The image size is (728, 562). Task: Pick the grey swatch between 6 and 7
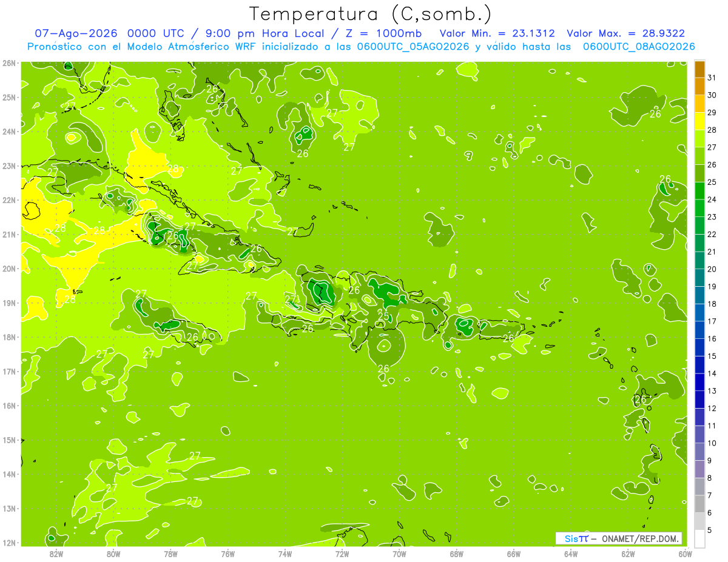(699, 504)
